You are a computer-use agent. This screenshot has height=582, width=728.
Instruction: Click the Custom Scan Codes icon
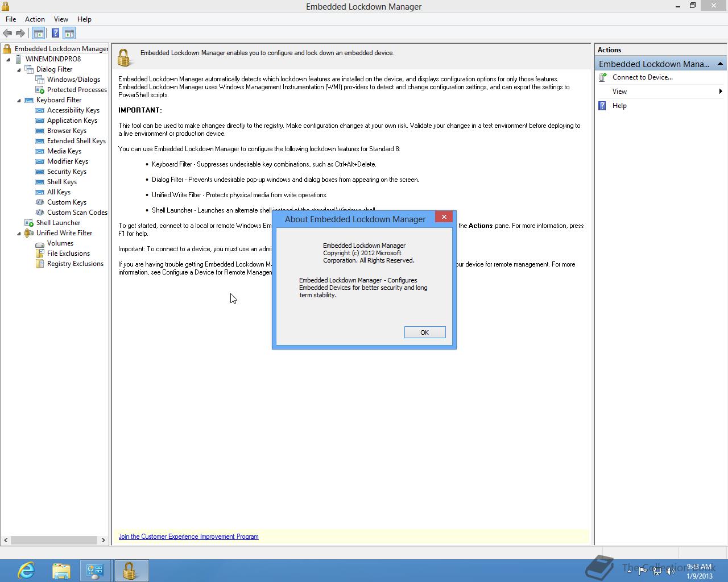[x=40, y=213]
